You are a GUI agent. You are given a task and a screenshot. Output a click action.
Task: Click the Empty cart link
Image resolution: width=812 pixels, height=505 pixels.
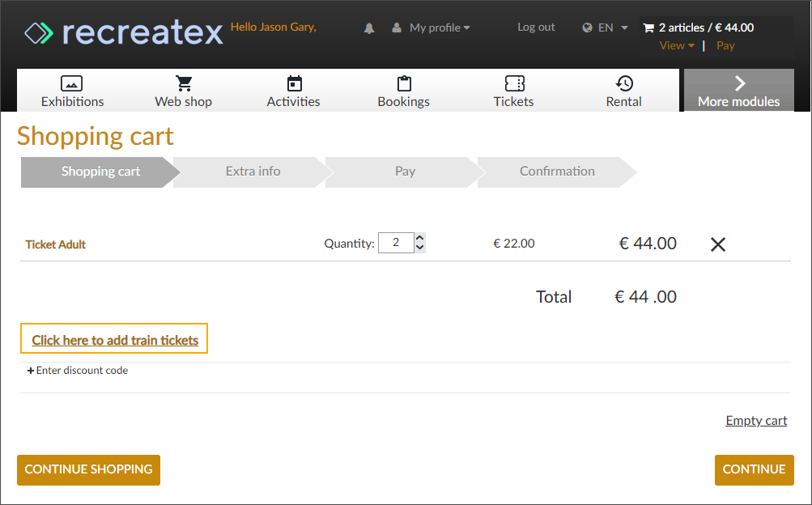tap(755, 420)
